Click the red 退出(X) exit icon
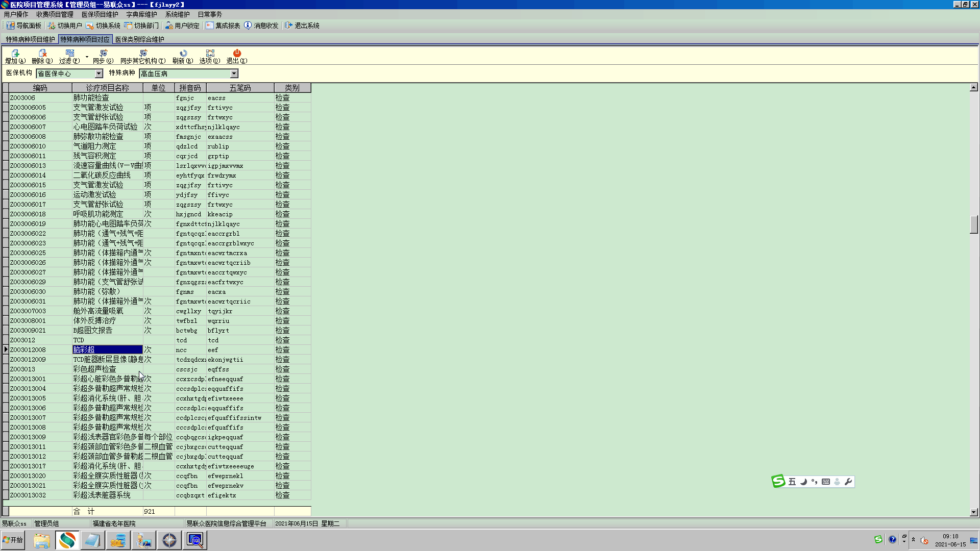The image size is (980, 551). [237, 53]
